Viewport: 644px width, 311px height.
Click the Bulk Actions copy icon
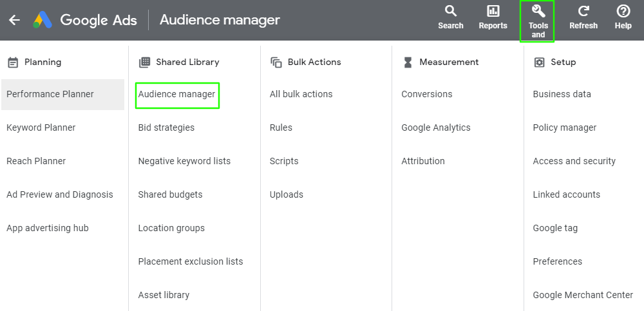(x=276, y=62)
